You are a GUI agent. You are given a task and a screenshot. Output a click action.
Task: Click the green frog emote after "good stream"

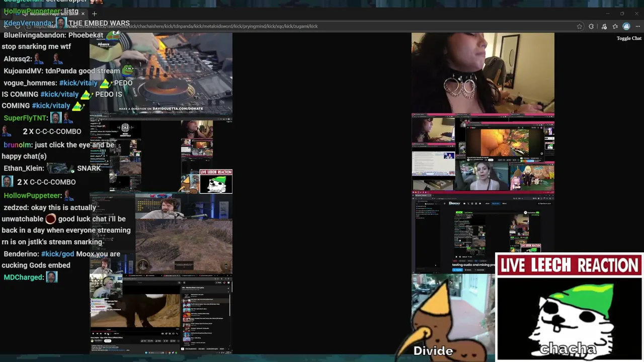tap(128, 70)
